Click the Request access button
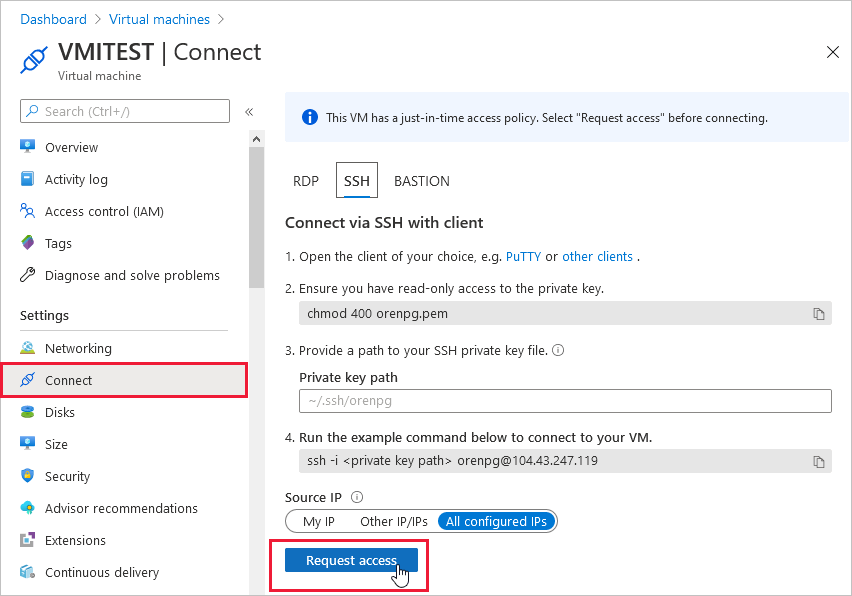The image size is (852, 596). (350, 560)
